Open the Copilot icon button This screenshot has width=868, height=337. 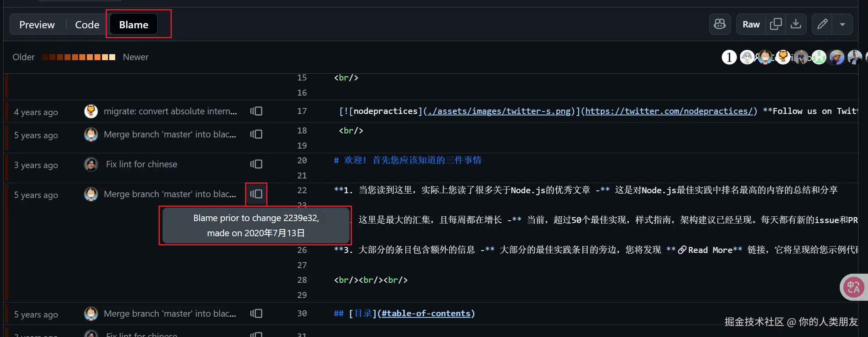coord(719,24)
